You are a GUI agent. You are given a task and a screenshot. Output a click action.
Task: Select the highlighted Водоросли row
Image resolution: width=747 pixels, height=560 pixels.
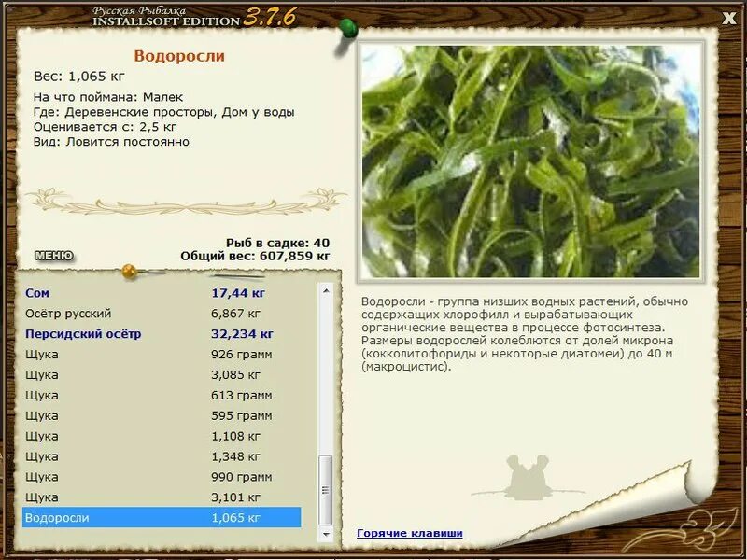point(162,518)
